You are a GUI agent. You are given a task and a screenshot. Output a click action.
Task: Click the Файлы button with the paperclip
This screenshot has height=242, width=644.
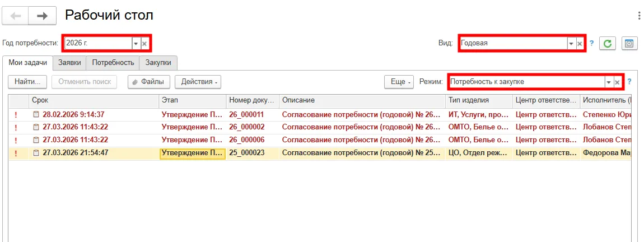click(148, 82)
